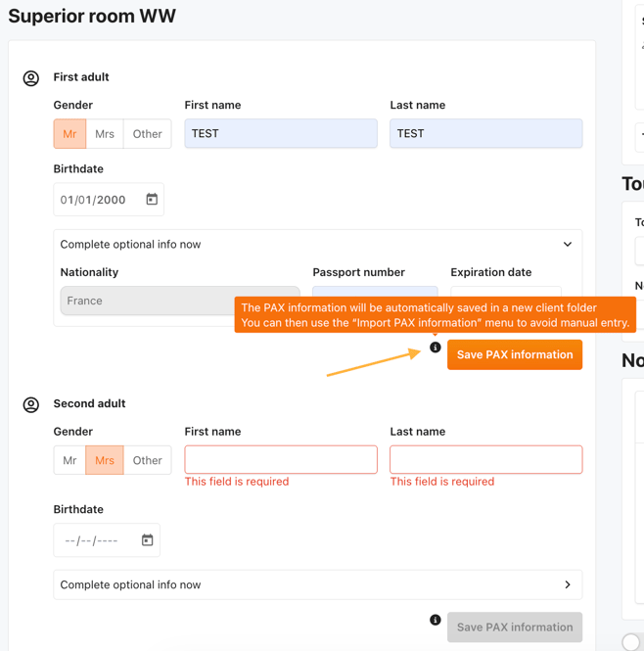The image size is (644, 651).
Task: Choose Other gender for Second adult
Action: (x=147, y=460)
